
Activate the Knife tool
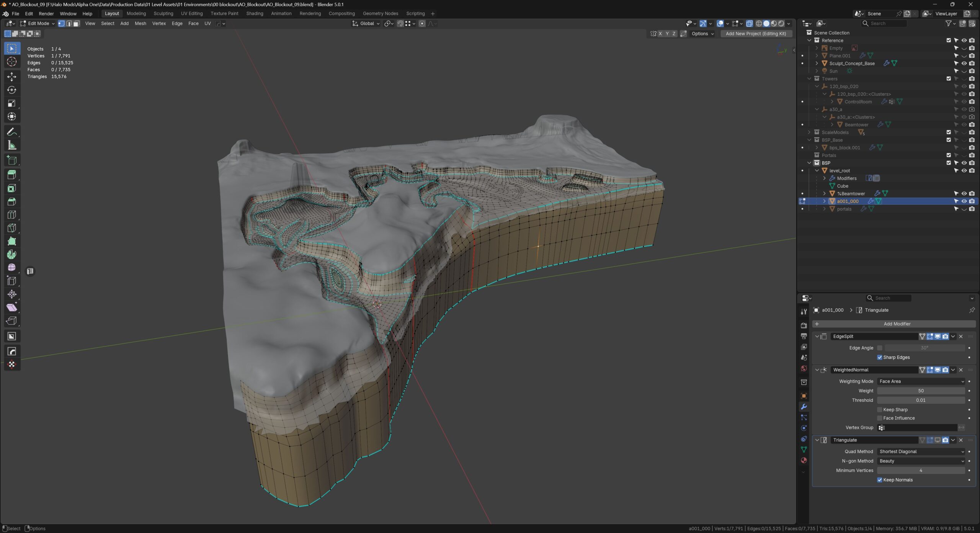click(x=11, y=228)
